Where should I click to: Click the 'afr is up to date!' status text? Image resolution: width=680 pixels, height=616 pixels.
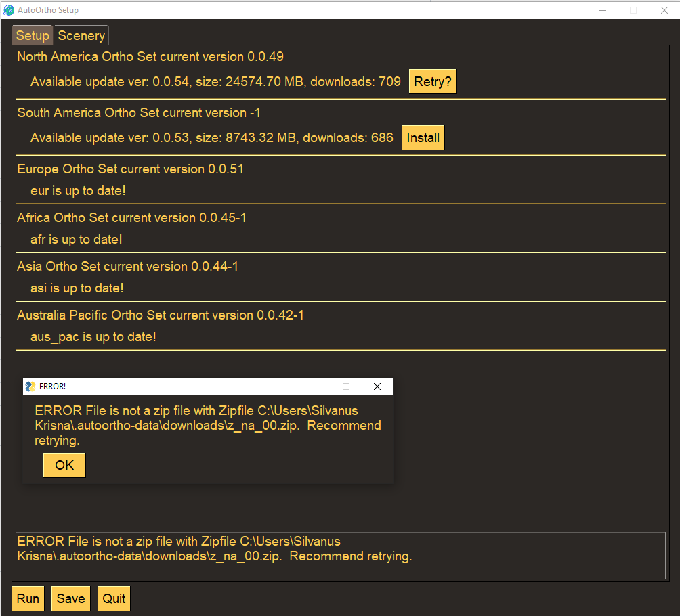[x=77, y=239]
